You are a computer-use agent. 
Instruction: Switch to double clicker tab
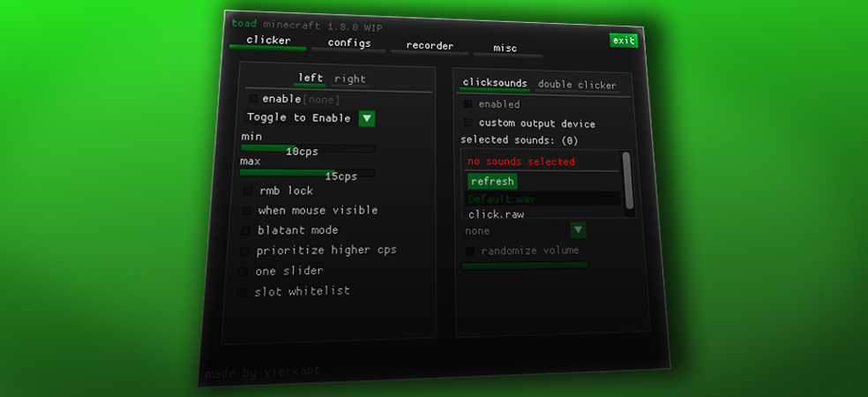pyautogui.click(x=577, y=86)
